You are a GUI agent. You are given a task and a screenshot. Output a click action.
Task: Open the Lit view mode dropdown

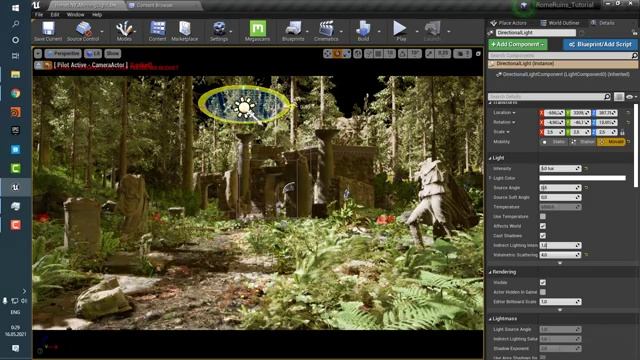pyautogui.click(x=93, y=53)
